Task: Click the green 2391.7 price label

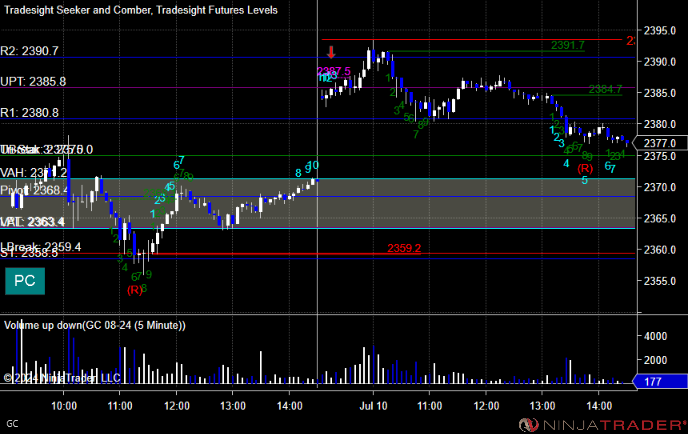Action: coord(568,45)
